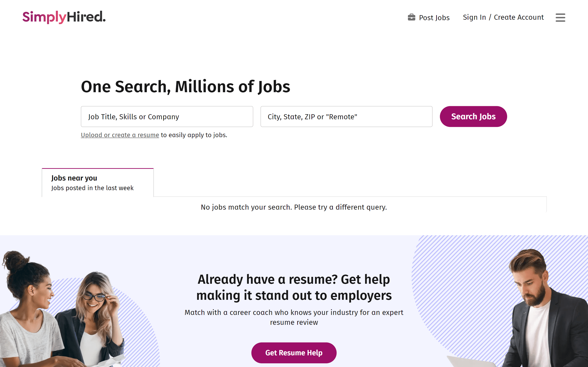Click Create Account in the top bar
Viewport: 588px width, 367px height.
pos(519,17)
